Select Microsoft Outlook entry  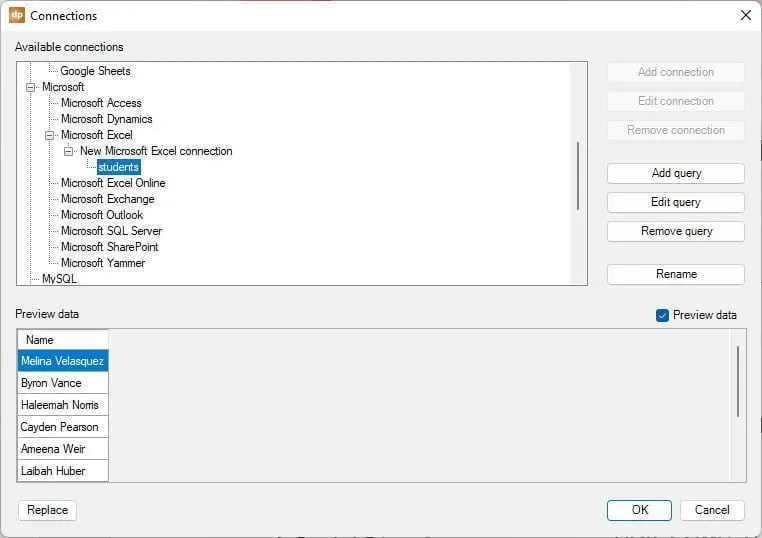coord(102,215)
